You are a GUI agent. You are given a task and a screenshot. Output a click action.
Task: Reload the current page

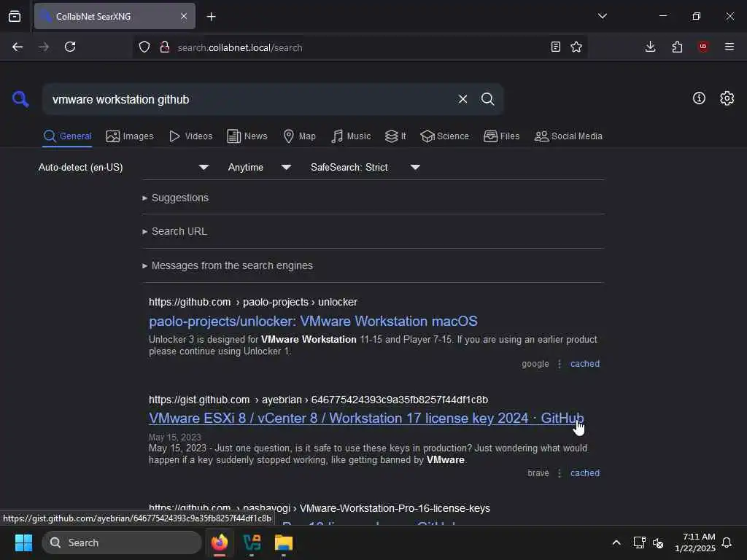(70, 47)
